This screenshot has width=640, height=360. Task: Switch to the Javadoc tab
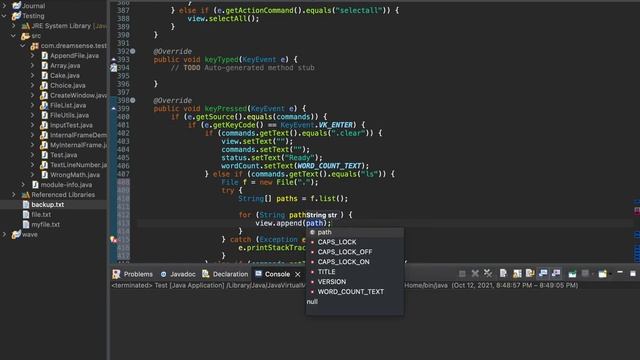[x=178, y=274]
